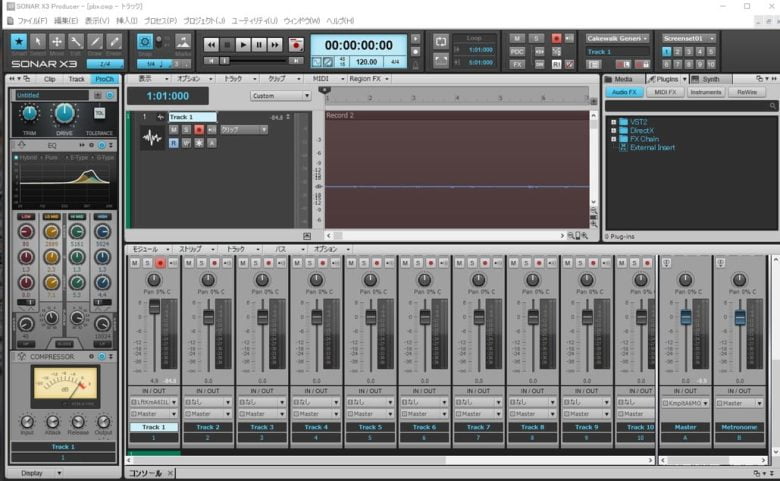Open the クリップ edit filter dropdown
Viewport: 780px width, 481px height.
[x=244, y=129]
